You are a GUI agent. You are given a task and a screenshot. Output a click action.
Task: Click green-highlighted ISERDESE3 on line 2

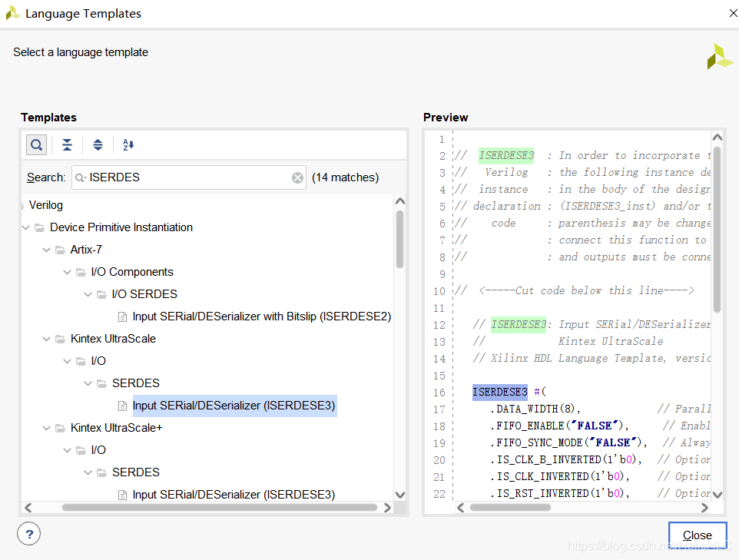pyautogui.click(x=506, y=155)
